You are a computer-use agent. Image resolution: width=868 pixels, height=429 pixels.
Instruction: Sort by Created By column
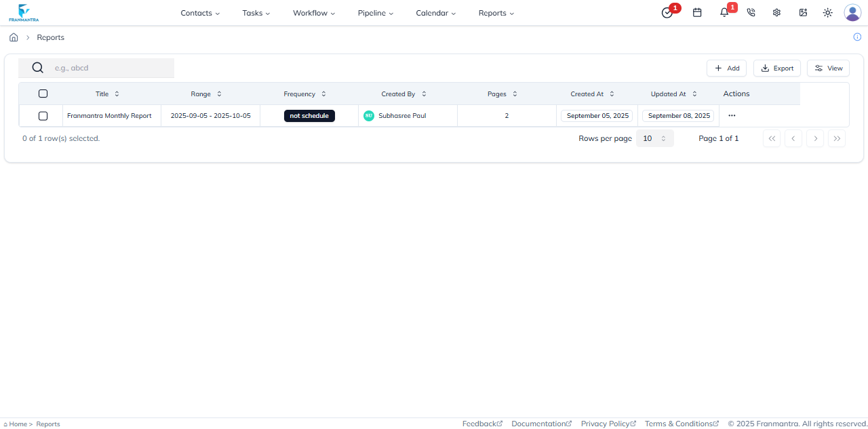pyautogui.click(x=403, y=94)
